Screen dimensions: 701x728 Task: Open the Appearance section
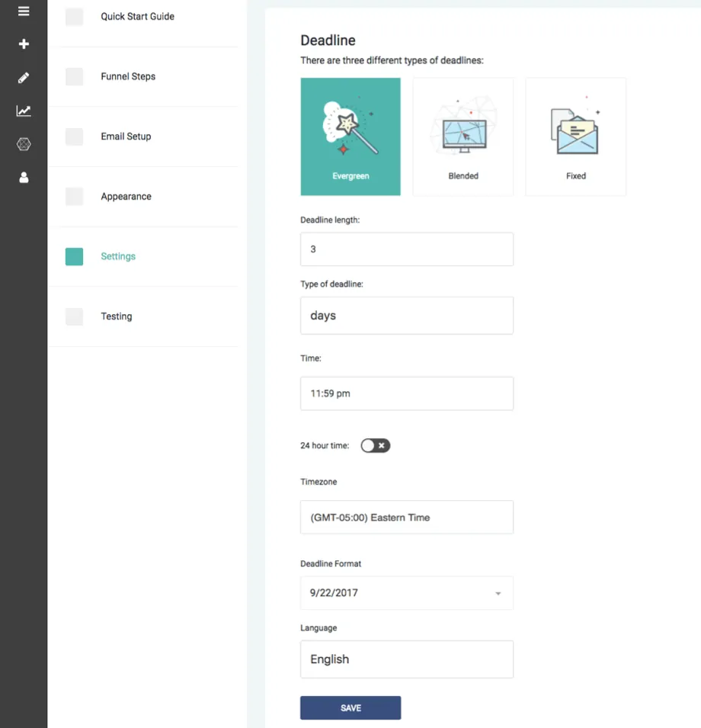(126, 197)
